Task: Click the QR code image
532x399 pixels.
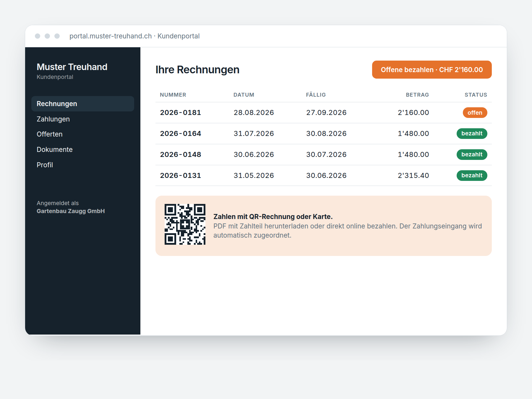Action: click(x=185, y=224)
